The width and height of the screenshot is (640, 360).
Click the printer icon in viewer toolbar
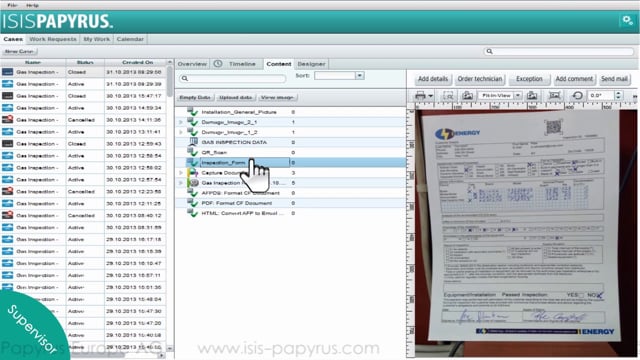[x=420, y=96]
